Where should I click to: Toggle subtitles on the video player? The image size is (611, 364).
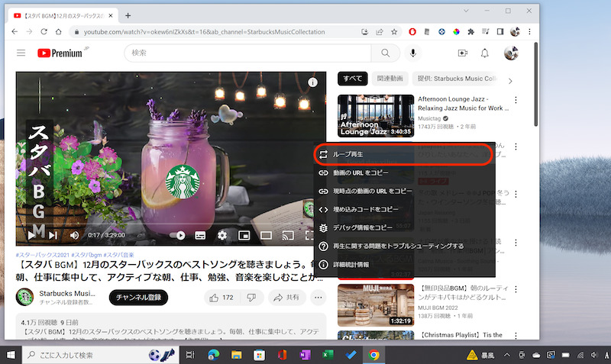200,235
